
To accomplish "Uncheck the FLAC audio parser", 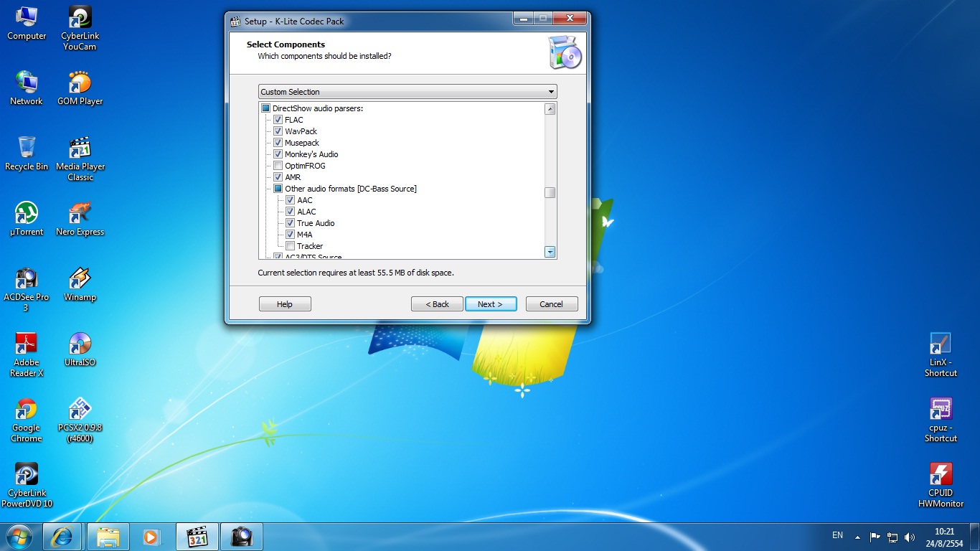I will click(278, 120).
